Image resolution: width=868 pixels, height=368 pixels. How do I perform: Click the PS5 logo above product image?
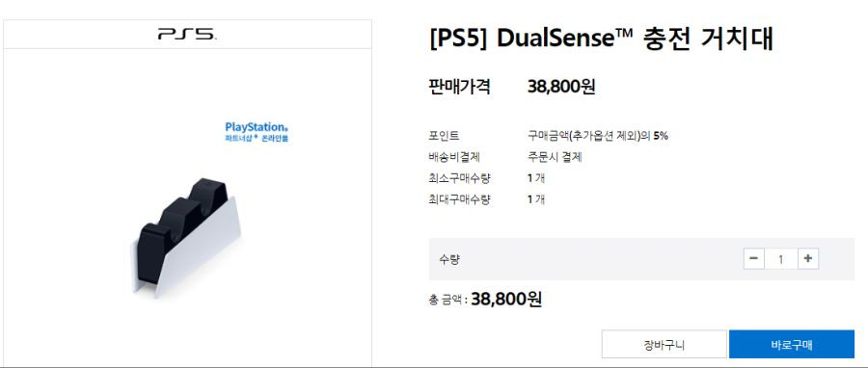click(187, 35)
